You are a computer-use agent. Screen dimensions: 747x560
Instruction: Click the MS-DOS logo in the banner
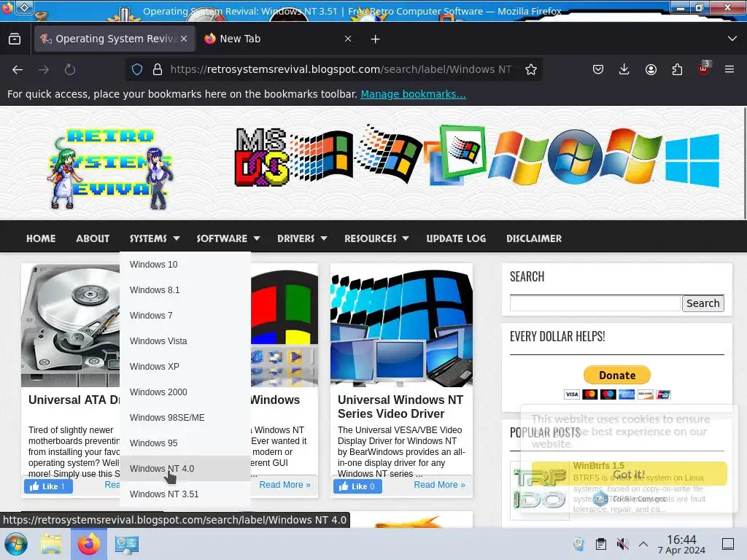coord(261,157)
